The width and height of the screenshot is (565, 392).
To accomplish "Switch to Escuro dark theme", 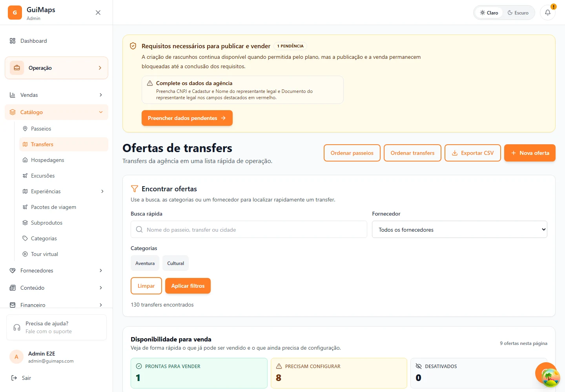I will pos(518,13).
